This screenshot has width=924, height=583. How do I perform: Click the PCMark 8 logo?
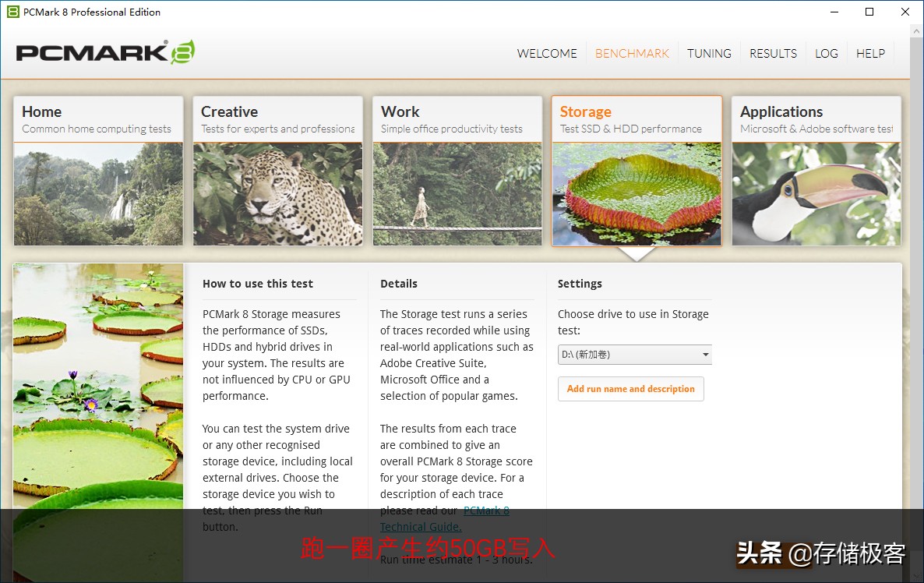[105, 52]
